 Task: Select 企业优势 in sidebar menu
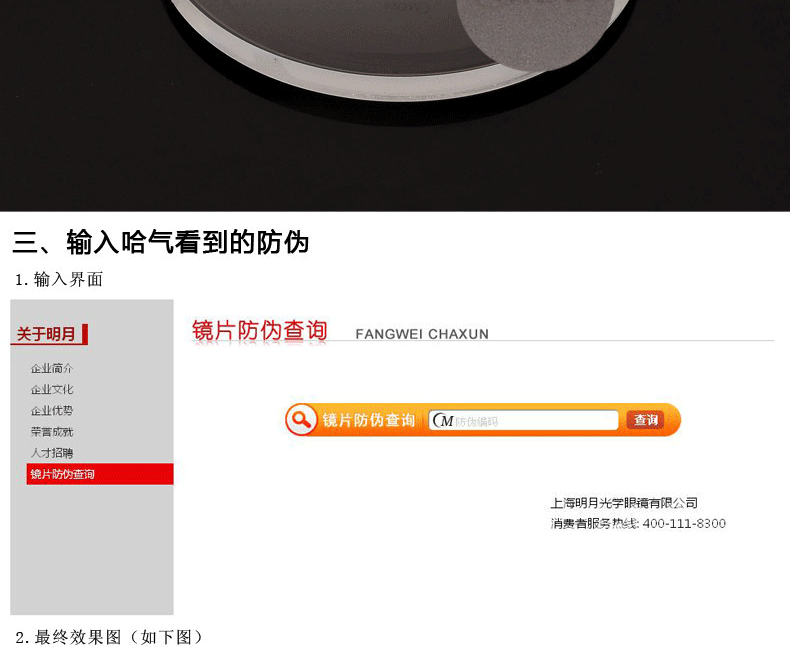point(52,411)
